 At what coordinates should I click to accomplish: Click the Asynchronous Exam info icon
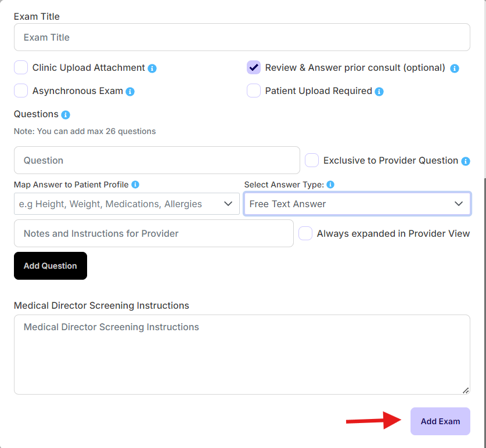point(130,91)
